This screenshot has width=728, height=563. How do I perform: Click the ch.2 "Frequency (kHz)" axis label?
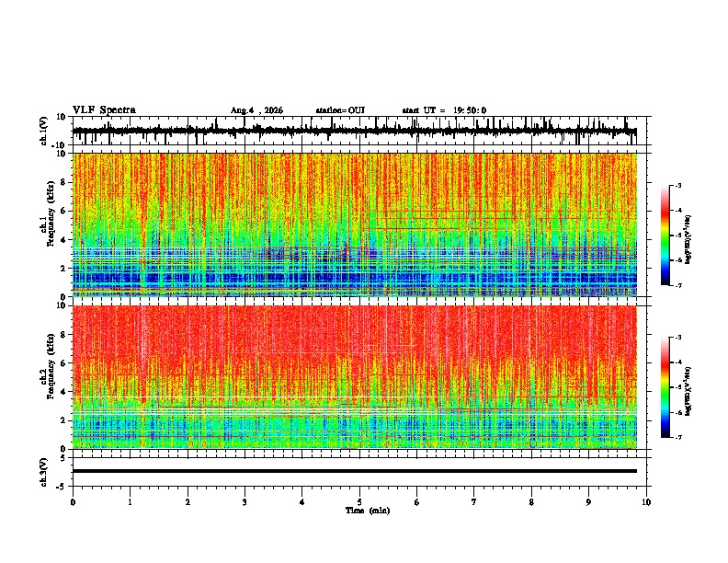coord(51,366)
